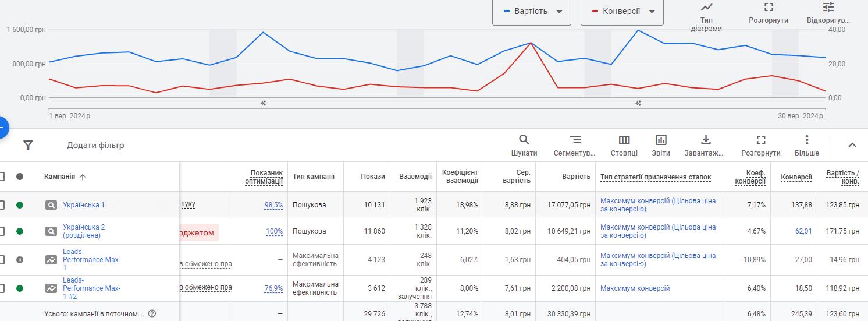Open the Сегментувати segment icon
Image resolution: width=868 pixels, height=321 pixels.
(575, 140)
